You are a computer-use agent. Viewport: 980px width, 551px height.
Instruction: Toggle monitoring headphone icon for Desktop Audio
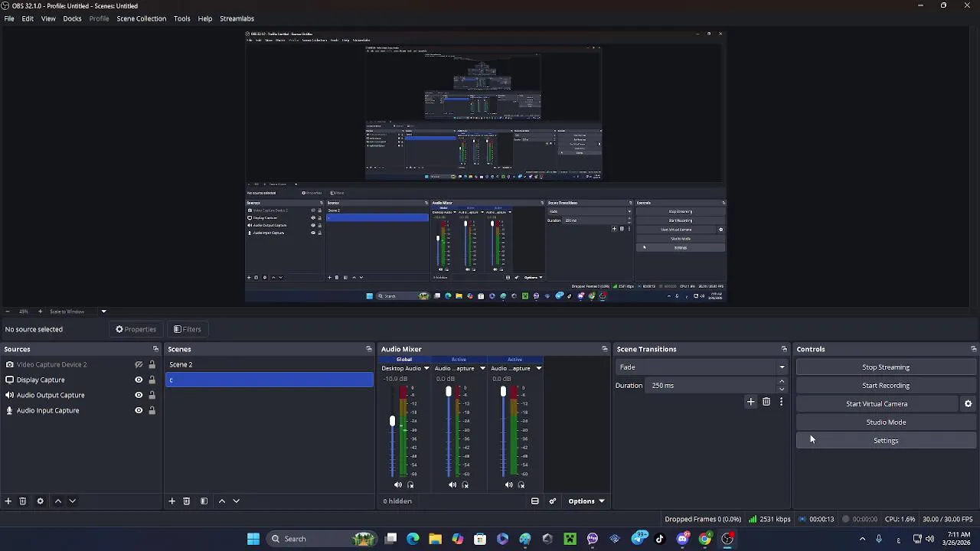[410, 485]
